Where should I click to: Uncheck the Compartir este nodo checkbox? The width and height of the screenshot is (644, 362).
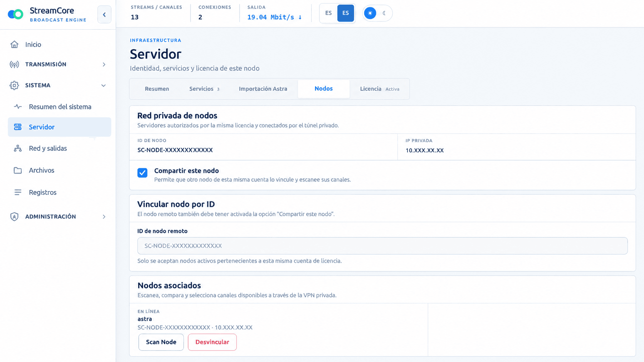click(x=143, y=173)
